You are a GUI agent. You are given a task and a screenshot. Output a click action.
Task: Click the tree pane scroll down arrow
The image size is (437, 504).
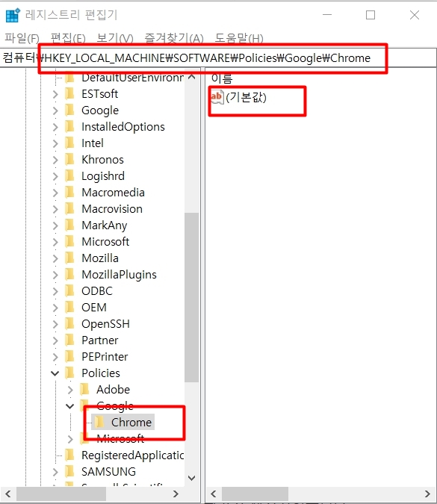(x=192, y=478)
